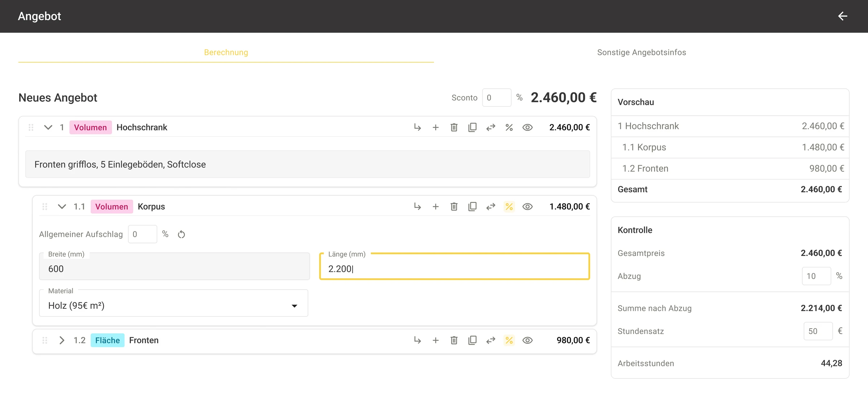Viewport: 868px width, 406px height.
Task: Edit the Hochschrank description text
Action: [x=307, y=164]
